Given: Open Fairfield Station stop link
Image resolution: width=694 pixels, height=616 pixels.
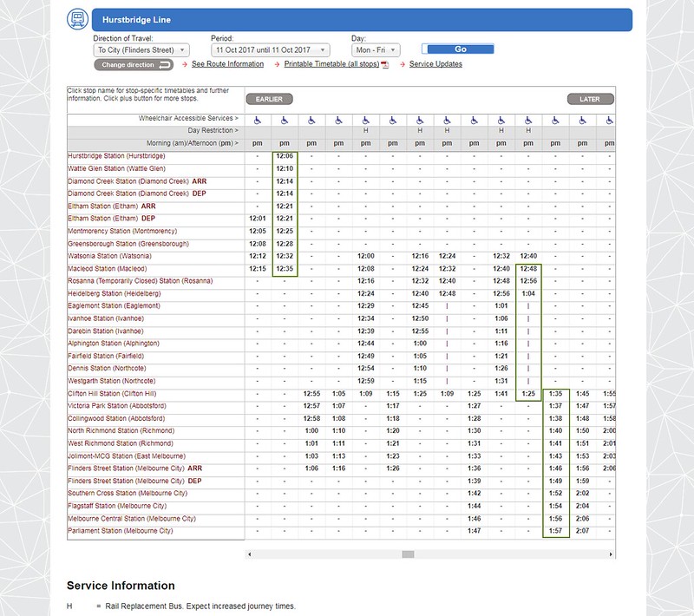Looking at the screenshot, I should pyautogui.click(x=106, y=357).
